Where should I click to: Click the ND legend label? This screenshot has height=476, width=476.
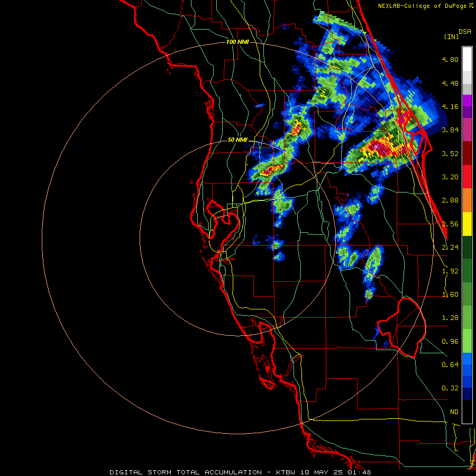tap(454, 412)
